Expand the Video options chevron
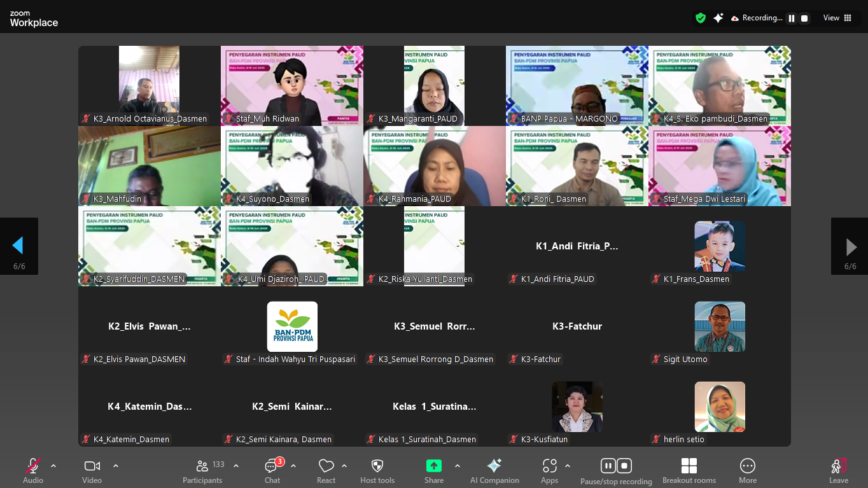 (116, 466)
